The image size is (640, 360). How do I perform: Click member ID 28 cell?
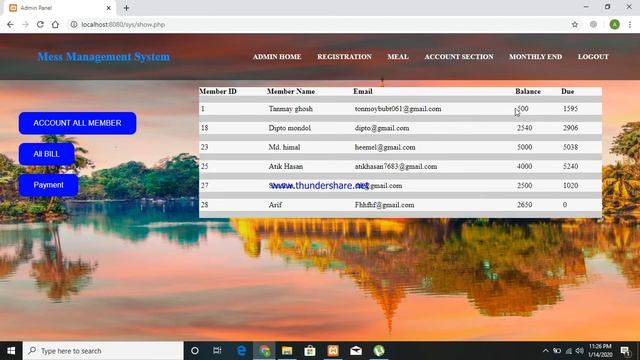(204, 205)
